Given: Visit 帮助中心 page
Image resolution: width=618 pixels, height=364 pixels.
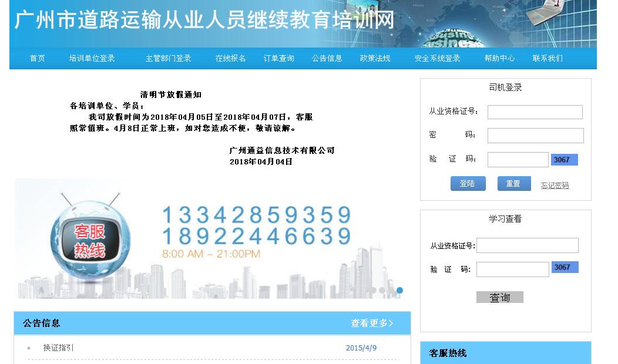Looking at the screenshot, I should point(499,58).
